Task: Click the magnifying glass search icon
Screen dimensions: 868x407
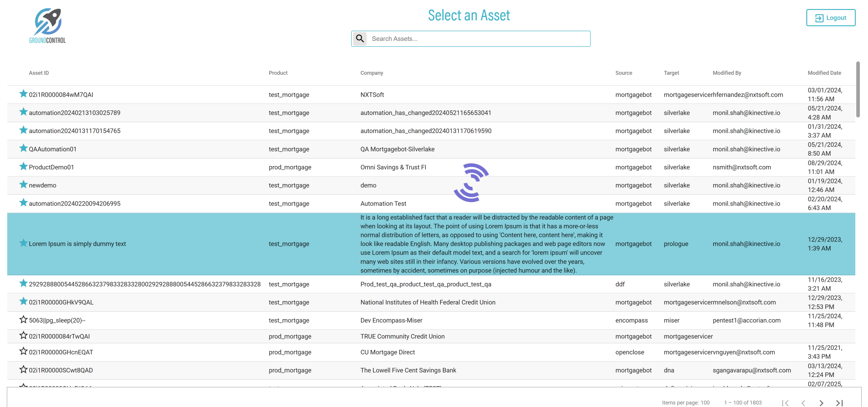Action: coord(359,39)
